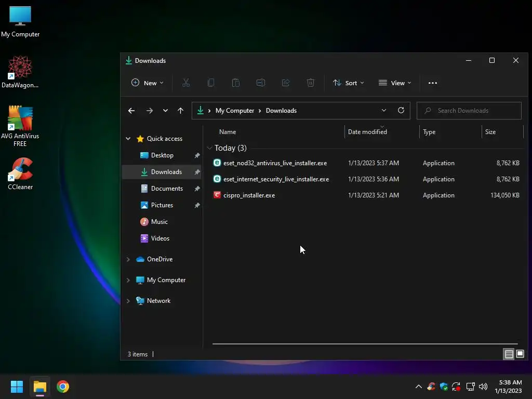Open My Computer desktop icon
Image resolution: width=532 pixels, height=399 pixels.
(20, 21)
